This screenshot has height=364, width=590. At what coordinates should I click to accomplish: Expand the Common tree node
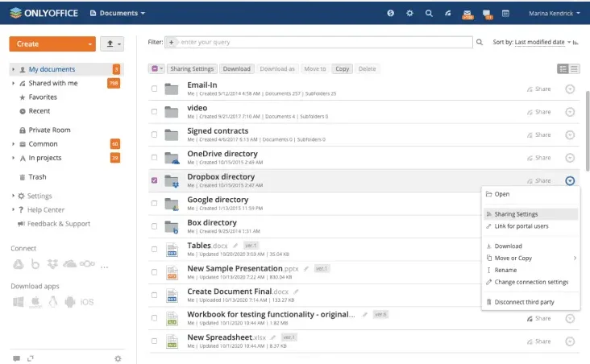pos(13,144)
